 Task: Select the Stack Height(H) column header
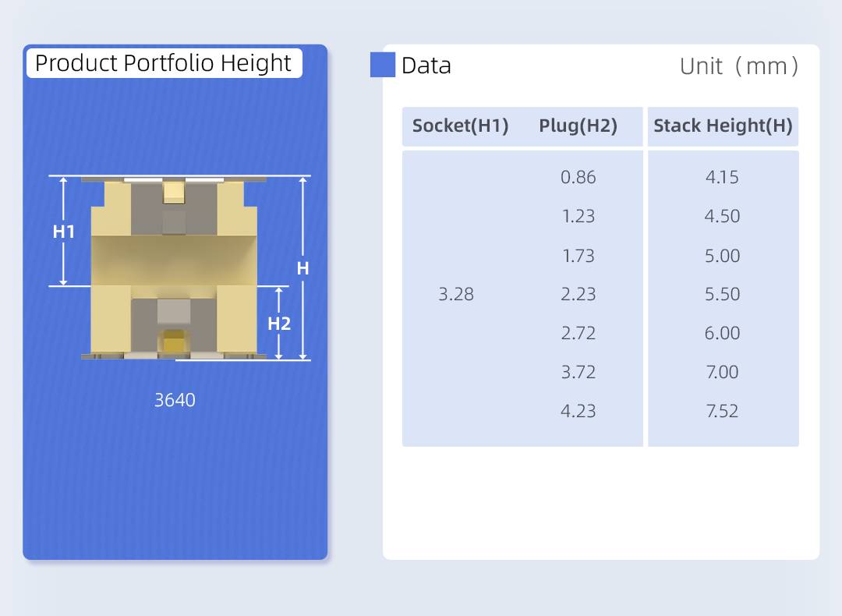pos(723,126)
